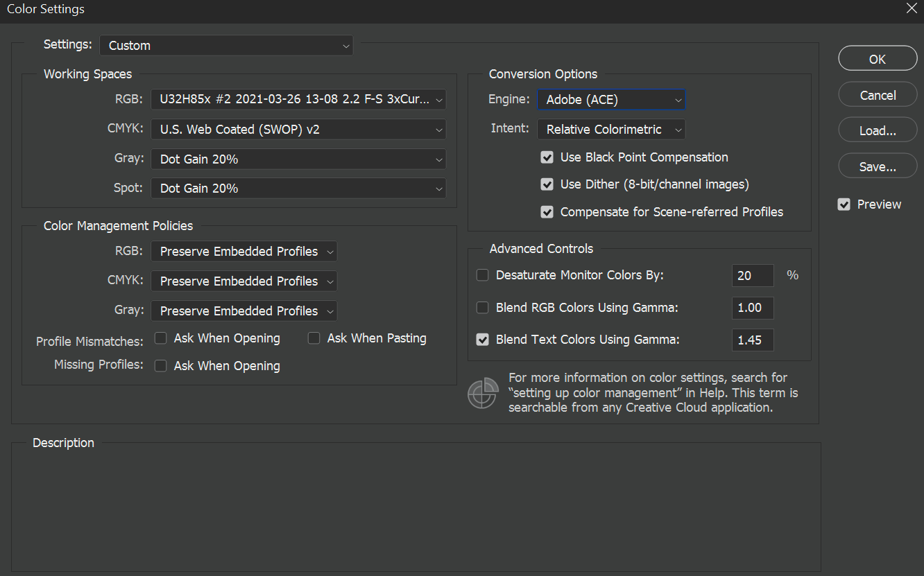Disable Compensate for Scene-referred Profiles
Viewport: 924px width, 576px height.
pos(547,212)
